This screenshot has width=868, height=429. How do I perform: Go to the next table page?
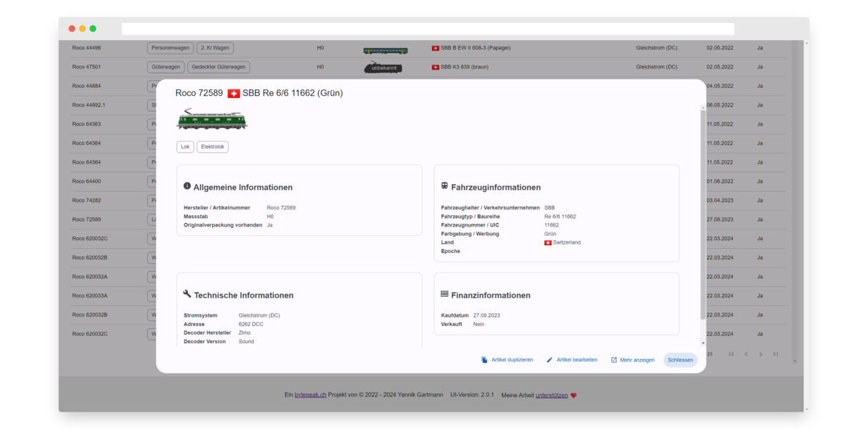pyautogui.click(x=760, y=354)
